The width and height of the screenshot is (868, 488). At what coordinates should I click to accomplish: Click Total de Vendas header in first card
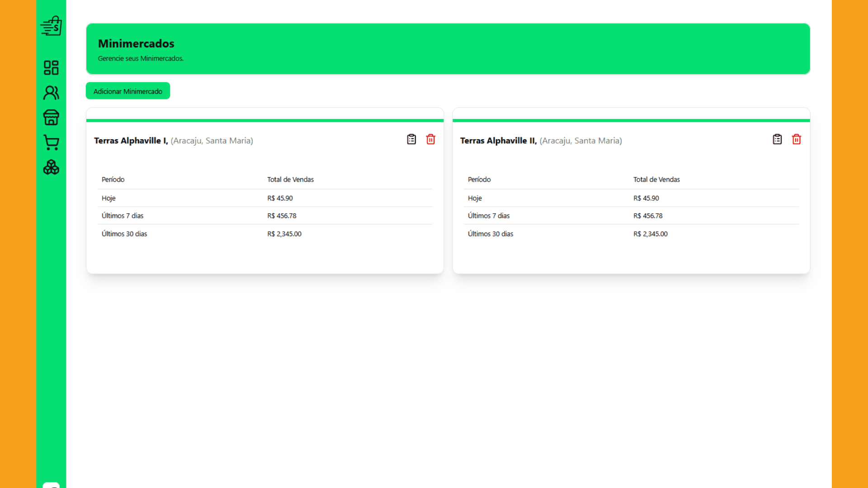click(x=290, y=179)
